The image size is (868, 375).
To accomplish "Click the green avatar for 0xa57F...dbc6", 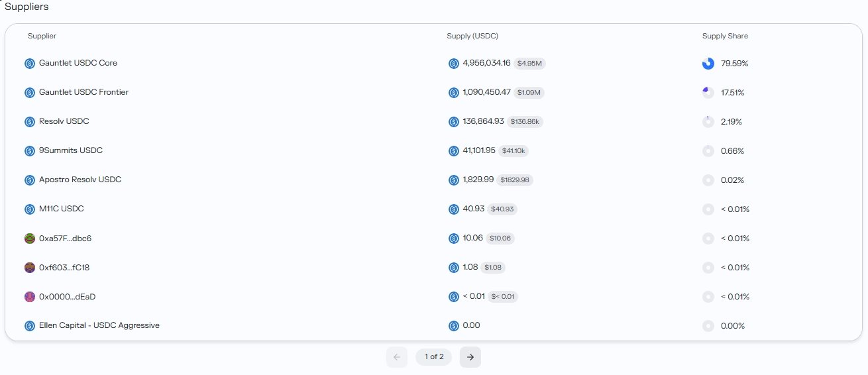I will [x=29, y=239].
